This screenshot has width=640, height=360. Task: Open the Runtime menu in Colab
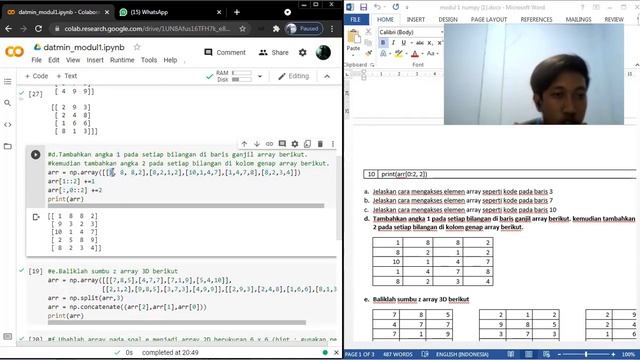tap(122, 60)
